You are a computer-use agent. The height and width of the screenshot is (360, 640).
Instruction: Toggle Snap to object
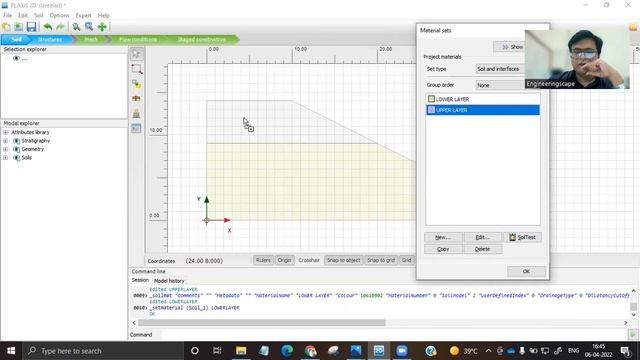click(343, 260)
